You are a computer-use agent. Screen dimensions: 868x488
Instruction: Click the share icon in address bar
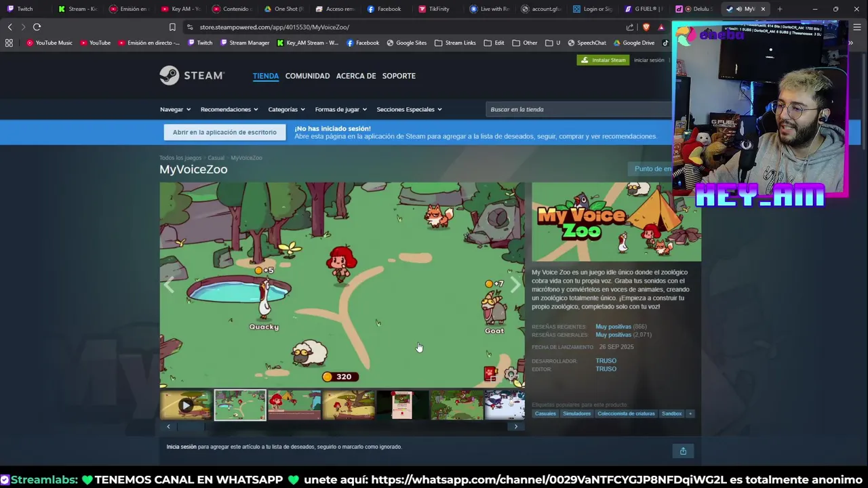point(630,27)
